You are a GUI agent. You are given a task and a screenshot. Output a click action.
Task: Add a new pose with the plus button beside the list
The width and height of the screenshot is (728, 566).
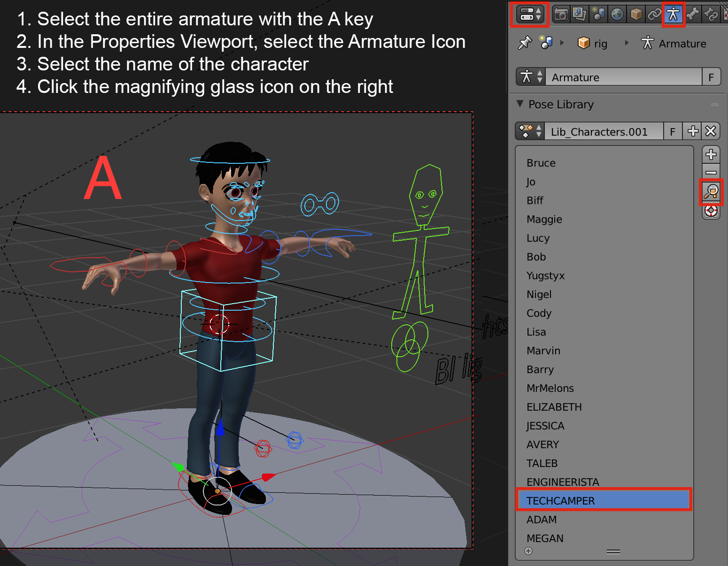click(711, 154)
